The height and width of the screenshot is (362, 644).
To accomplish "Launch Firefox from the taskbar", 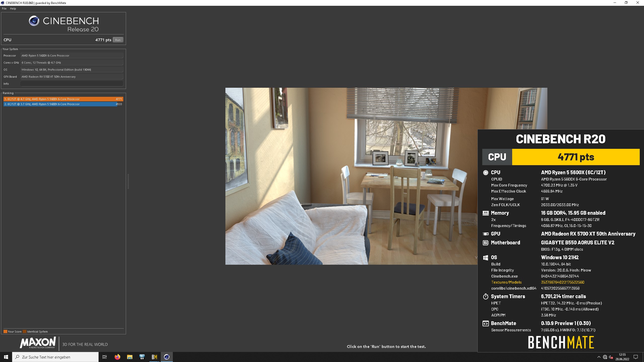I will pyautogui.click(x=117, y=357).
